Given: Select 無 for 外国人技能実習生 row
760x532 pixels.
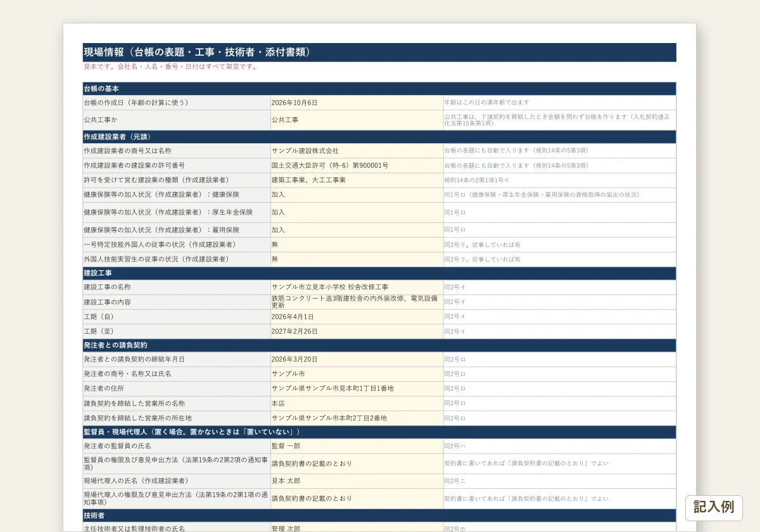Looking at the screenshot, I should click(357, 259).
